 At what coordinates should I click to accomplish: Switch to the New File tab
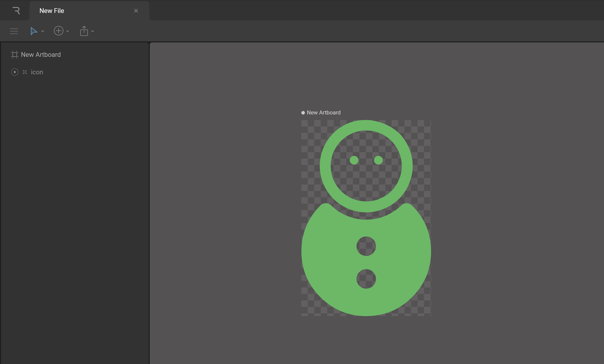(x=52, y=11)
